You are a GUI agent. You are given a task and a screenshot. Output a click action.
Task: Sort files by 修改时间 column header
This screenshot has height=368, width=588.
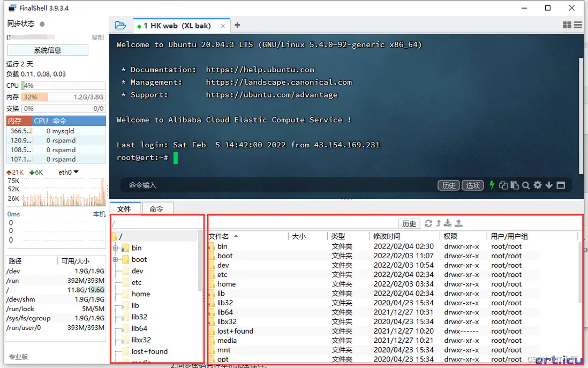coord(404,236)
